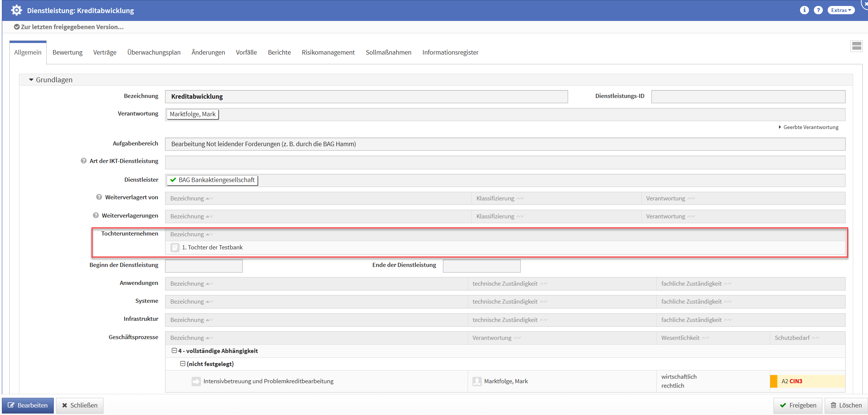Screen dimensions: 868x415
Task: Click the orange A2 CIN3 Schutzbedarf swatch
Action: pos(774,381)
